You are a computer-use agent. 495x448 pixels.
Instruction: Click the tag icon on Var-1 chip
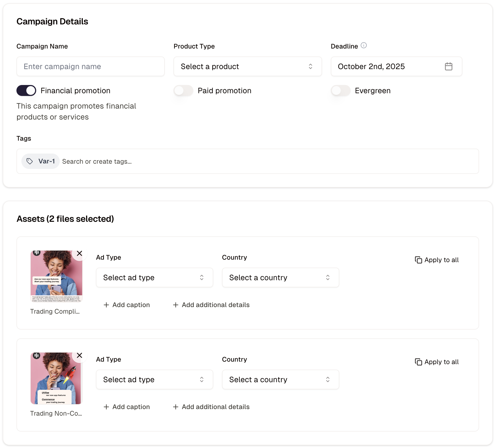pos(30,161)
